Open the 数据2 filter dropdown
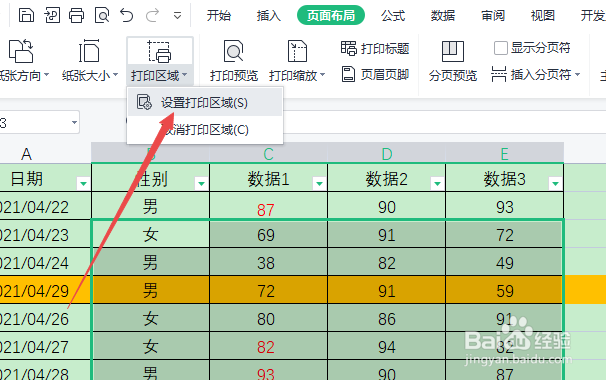606x380 pixels. [437, 183]
